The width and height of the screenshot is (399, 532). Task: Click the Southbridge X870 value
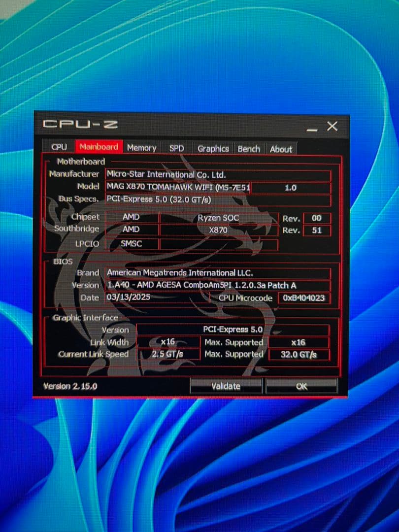(219, 230)
